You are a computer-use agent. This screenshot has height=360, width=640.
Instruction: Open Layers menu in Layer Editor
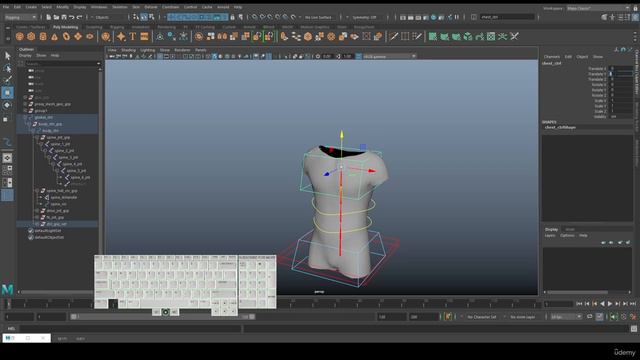click(550, 236)
